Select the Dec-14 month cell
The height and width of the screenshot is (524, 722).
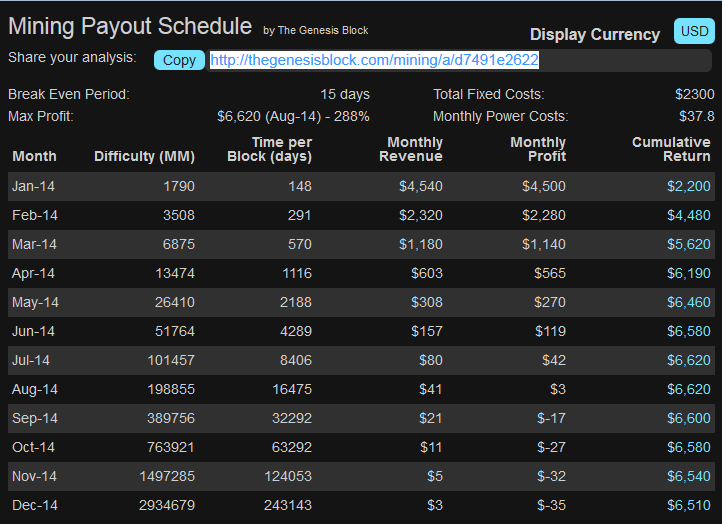pos(35,505)
